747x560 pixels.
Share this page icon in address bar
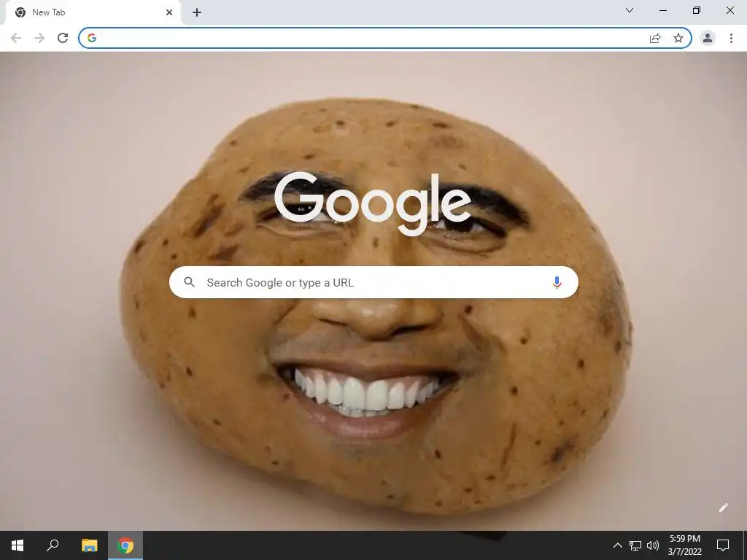click(x=655, y=38)
